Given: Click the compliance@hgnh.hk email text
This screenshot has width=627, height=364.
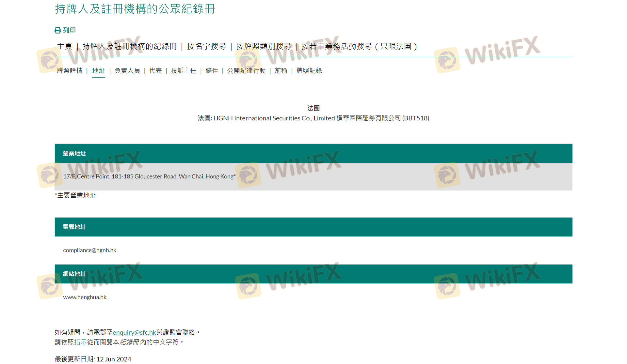Looking at the screenshot, I should click(x=90, y=250).
